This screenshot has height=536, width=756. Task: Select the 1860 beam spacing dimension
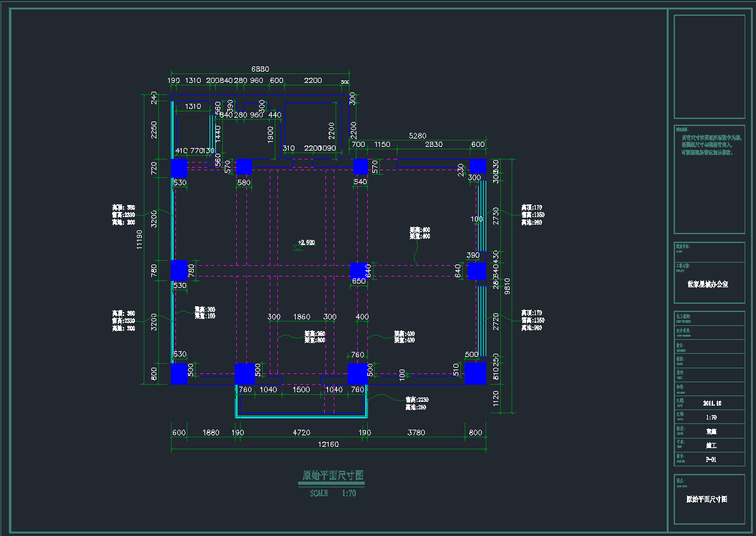pyautogui.click(x=302, y=316)
